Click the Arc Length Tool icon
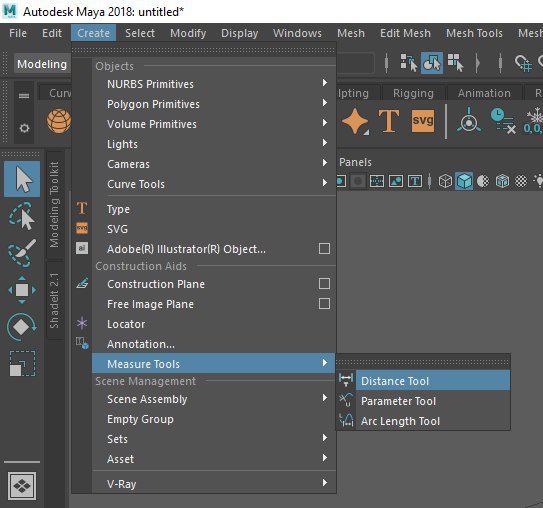The width and height of the screenshot is (543, 508). (x=346, y=420)
